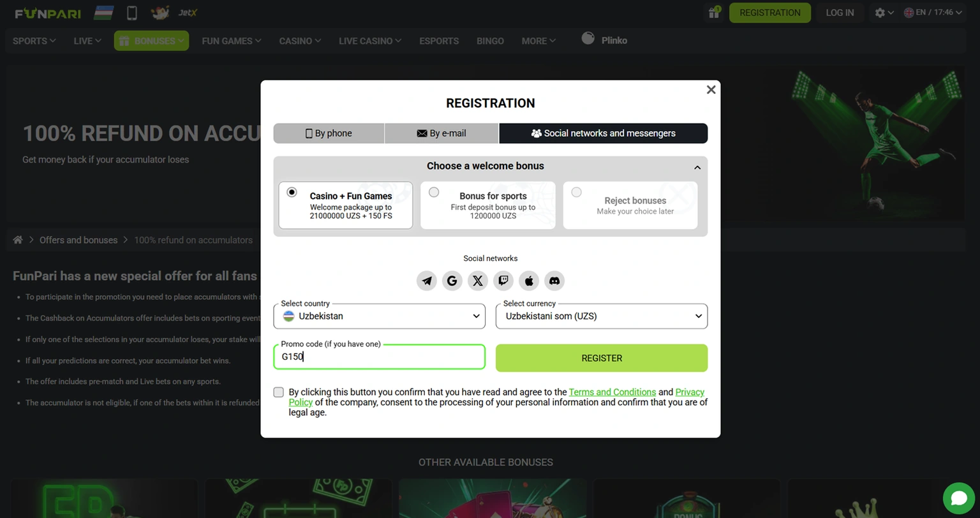Open the crown game icon in header
Viewport: 980px width, 518px height.
click(160, 12)
